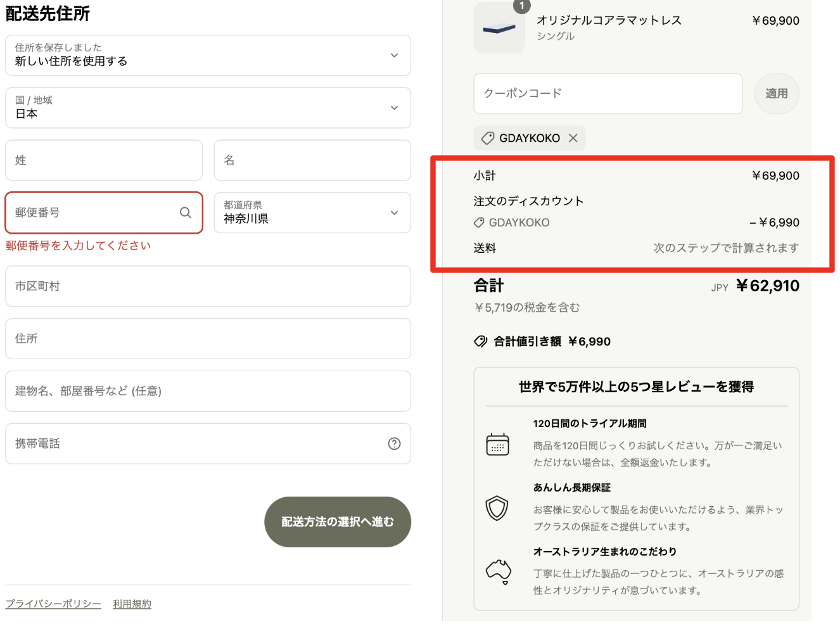Click the tag icon on GDAYKOKO chip

(x=488, y=138)
